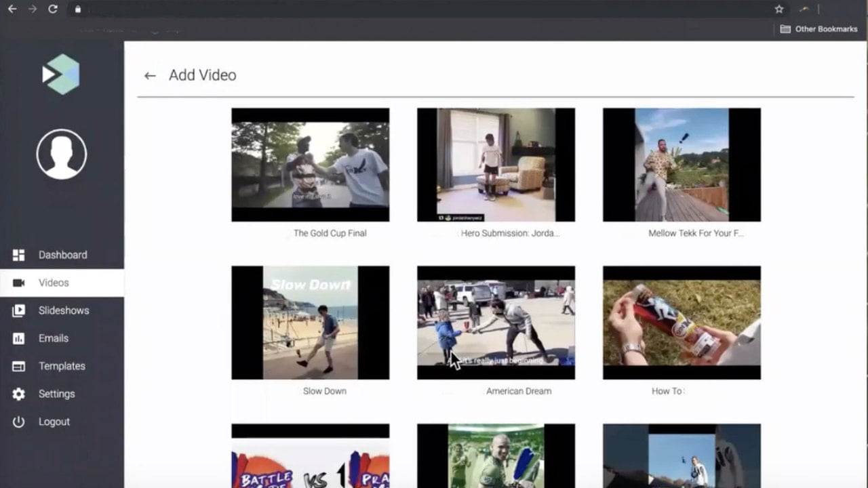Click the Add Video heading
The width and height of the screenshot is (868, 488).
click(202, 75)
